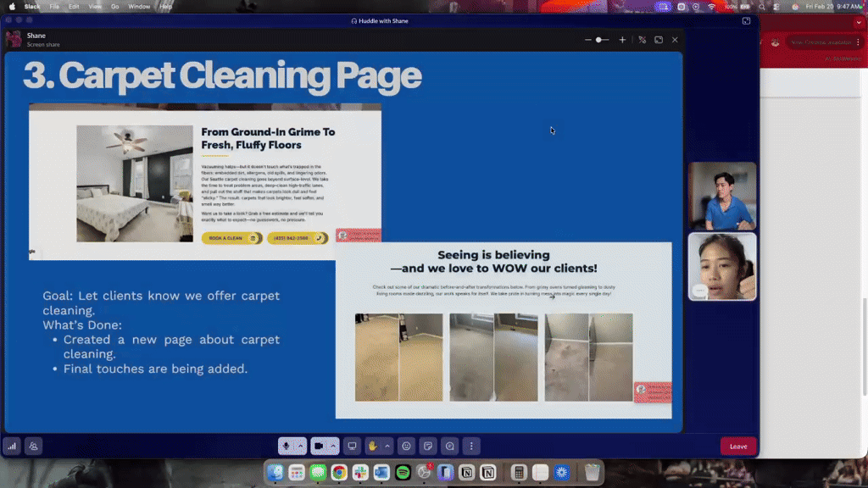This screenshot has height=488, width=868.
Task: Toggle the raise hand button
Action: pos(373,446)
